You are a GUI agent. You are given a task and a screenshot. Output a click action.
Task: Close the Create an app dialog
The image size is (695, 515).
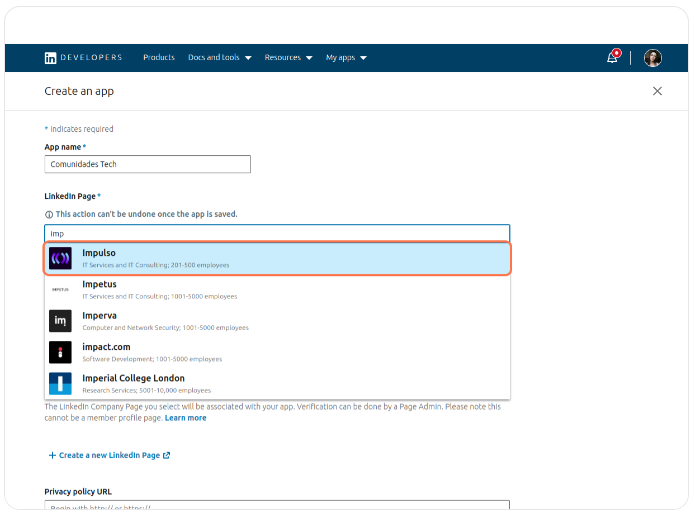tap(657, 91)
